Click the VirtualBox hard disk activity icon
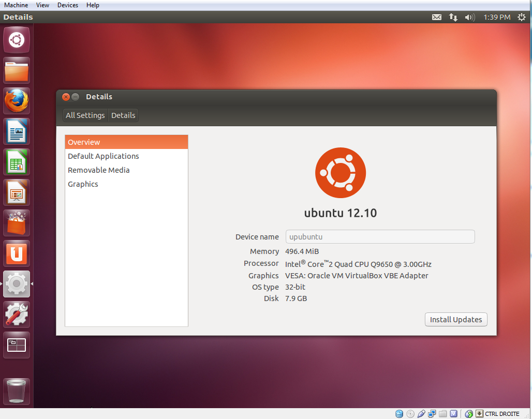532x419 pixels. tap(400, 414)
